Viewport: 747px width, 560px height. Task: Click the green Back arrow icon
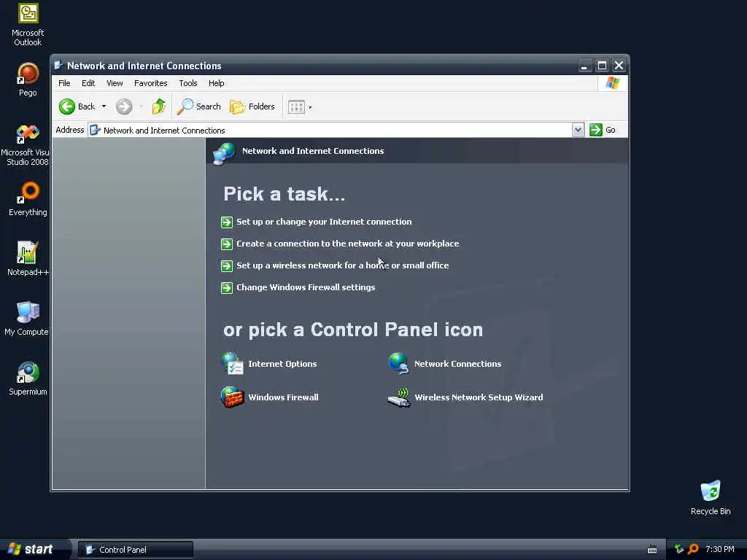pyautogui.click(x=67, y=106)
